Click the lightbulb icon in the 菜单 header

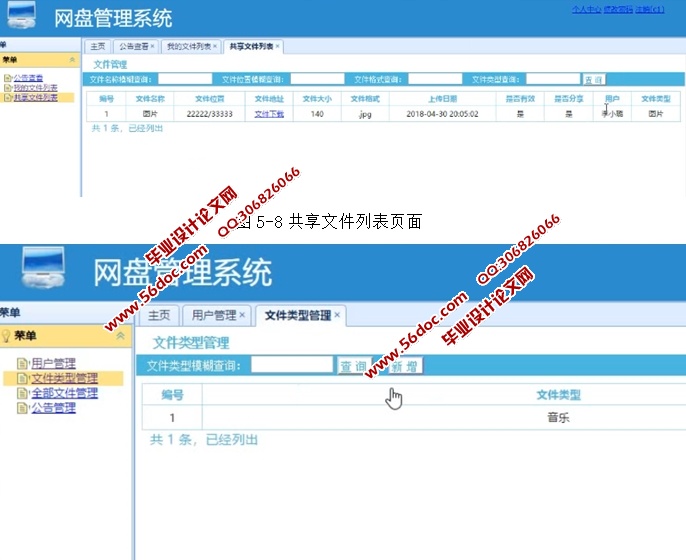point(6,336)
